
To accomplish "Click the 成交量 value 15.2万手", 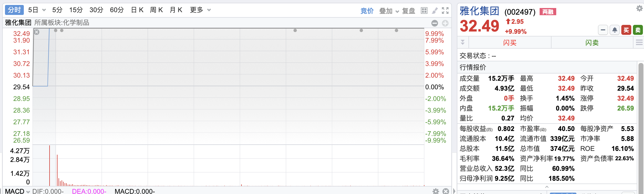I will (x=501, y=78).
